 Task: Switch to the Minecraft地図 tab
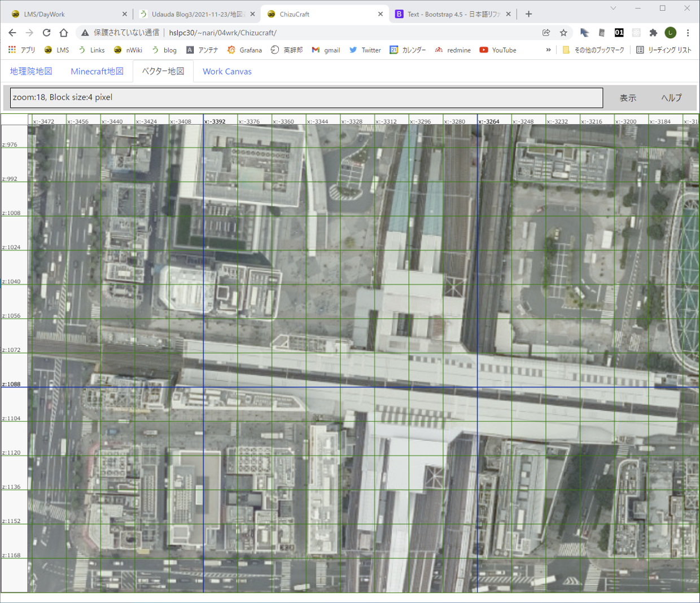97,71
